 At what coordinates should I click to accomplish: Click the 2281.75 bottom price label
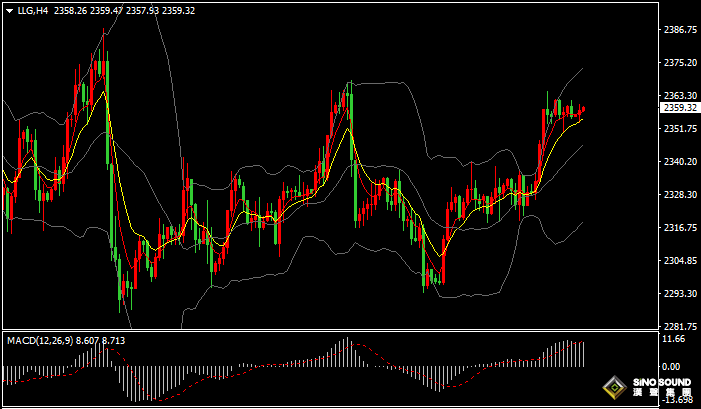[x=679, y=327]
